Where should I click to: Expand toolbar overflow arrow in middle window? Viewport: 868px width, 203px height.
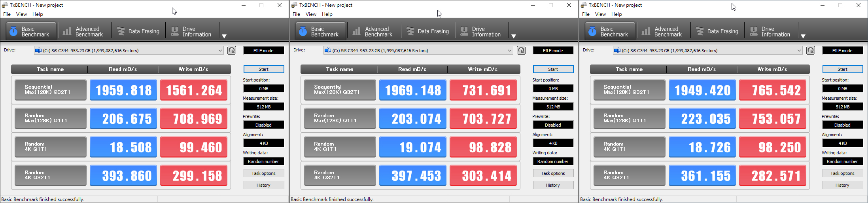[514, 36]
